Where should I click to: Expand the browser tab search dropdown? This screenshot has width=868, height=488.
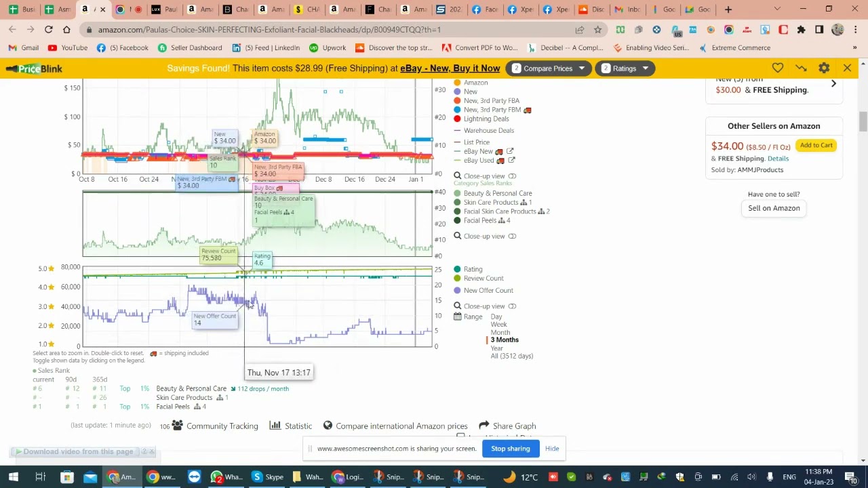(777, 9)
